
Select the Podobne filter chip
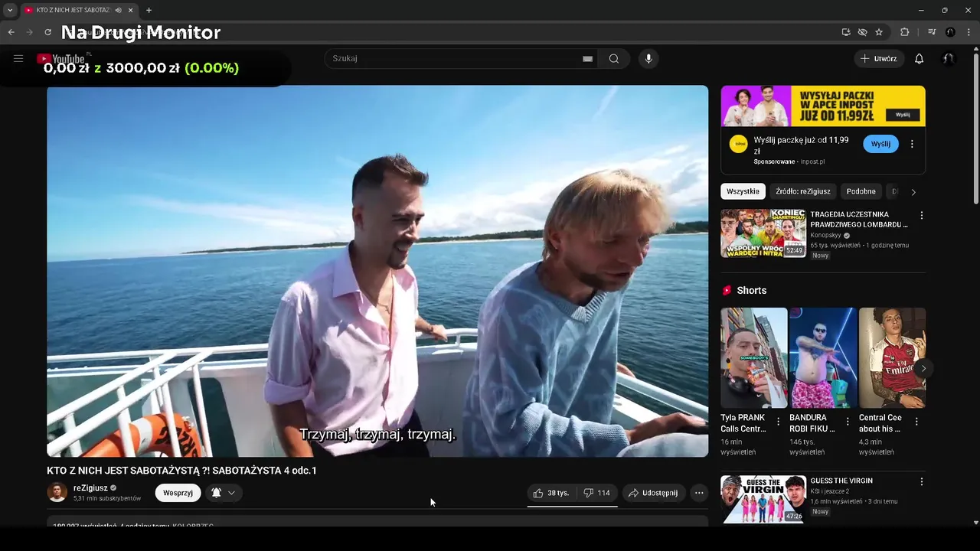tap(861, 191)
